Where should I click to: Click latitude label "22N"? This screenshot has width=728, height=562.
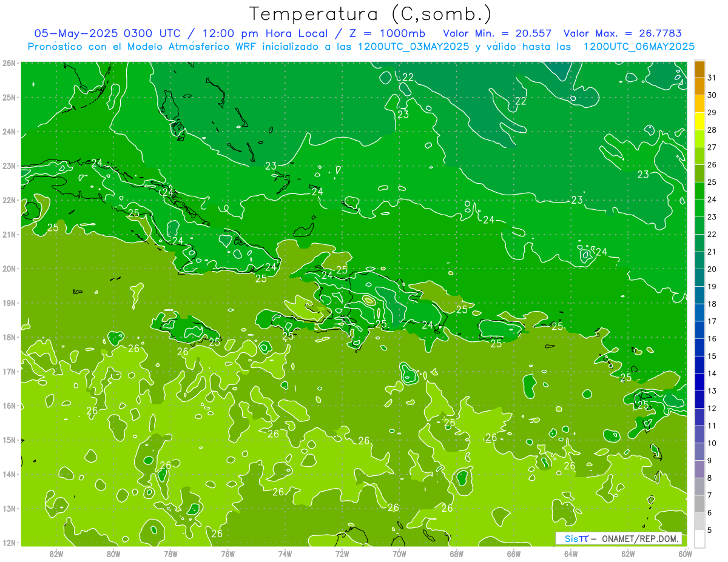[x=9, y=199]
